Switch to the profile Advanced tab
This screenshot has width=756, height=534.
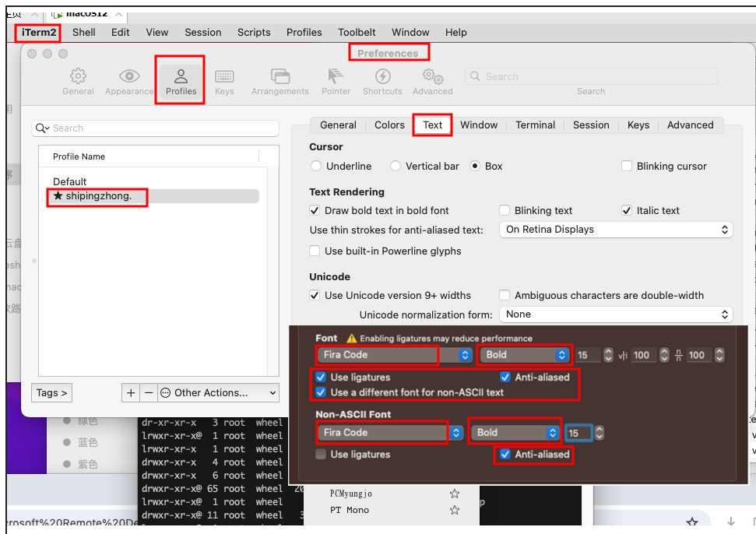(691, 125)
